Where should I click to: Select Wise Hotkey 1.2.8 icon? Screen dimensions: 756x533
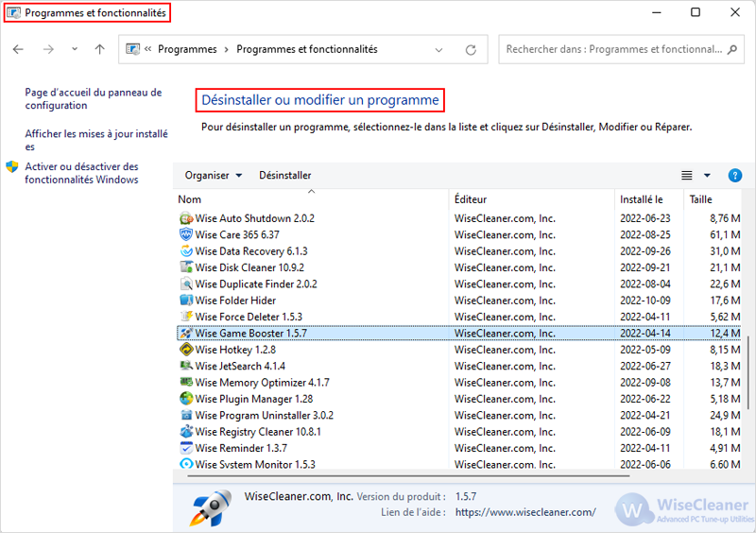[x=186, y=350]
